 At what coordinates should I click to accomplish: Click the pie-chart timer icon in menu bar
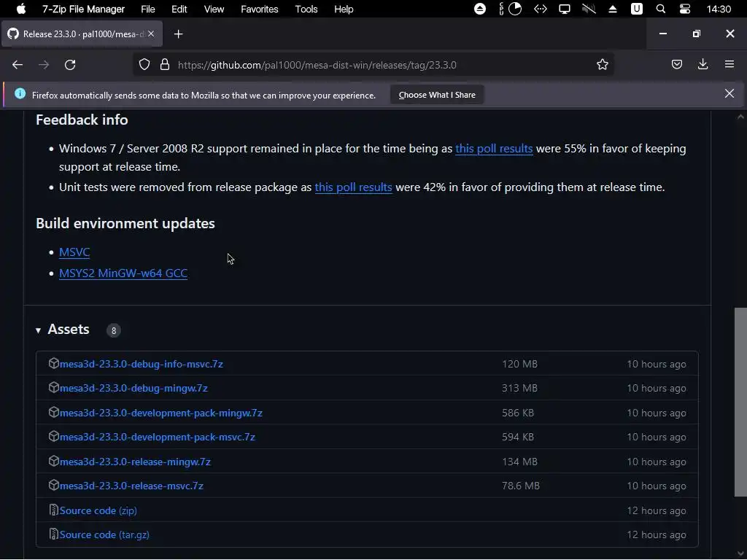tap(515, 9)
